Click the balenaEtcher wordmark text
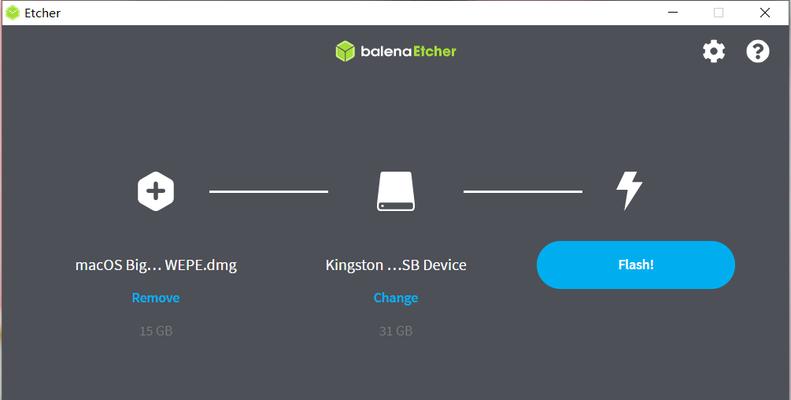This screenshot has width=791, height=400. point(409,51)
